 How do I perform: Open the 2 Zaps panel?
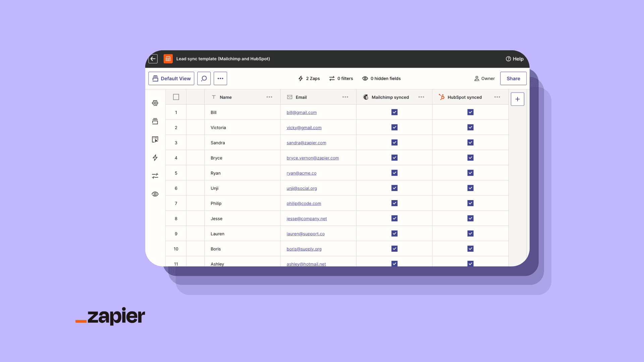pos(309,78)
